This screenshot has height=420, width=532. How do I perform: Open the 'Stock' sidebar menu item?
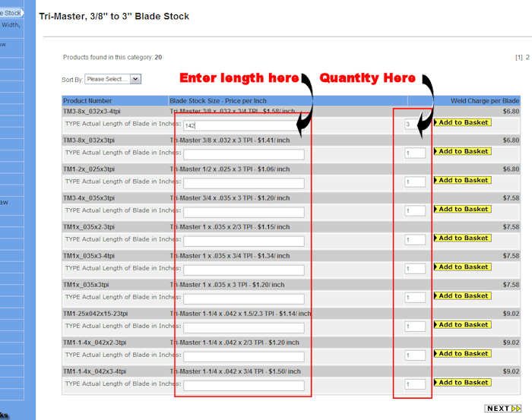11,13
